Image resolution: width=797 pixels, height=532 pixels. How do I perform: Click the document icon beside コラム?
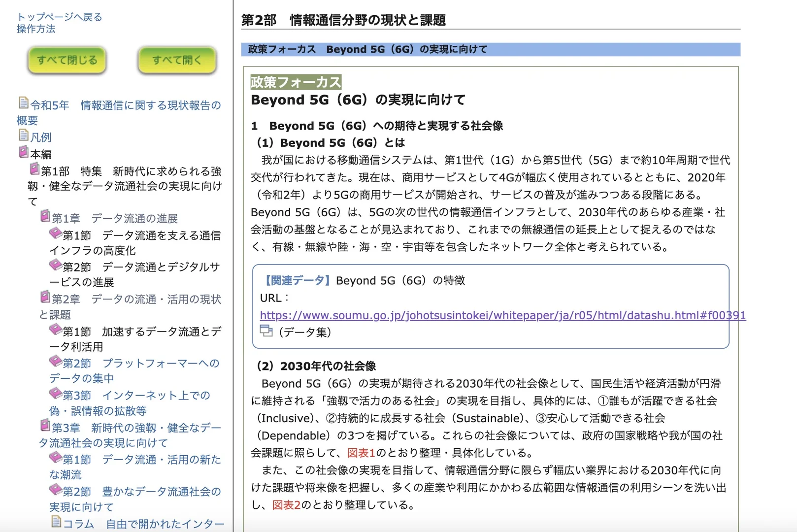point(55,521)
